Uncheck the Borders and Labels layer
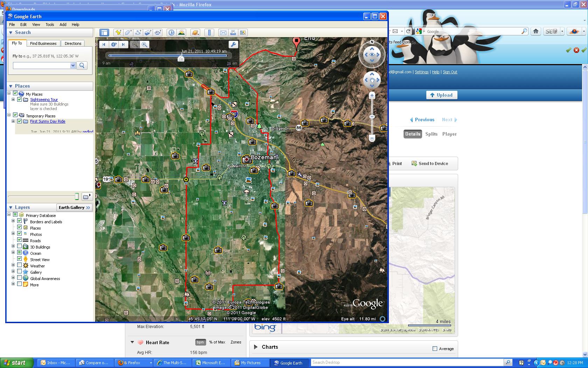 pyautogui.click(x=20, y=221)
